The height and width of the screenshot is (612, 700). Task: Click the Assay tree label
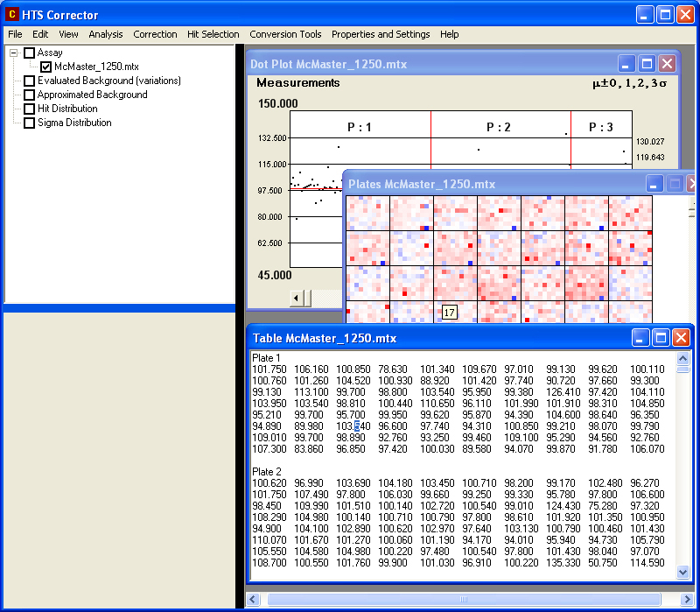click(50, 53)
